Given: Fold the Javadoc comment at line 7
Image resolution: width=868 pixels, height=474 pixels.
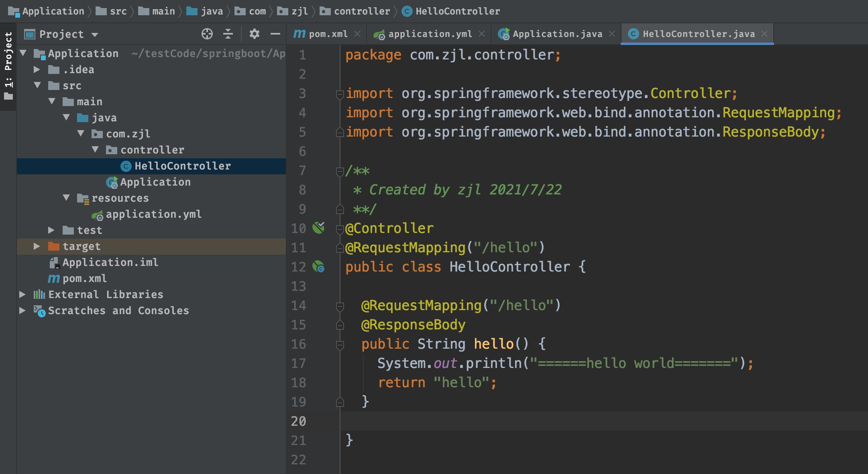Looking at the screenshot, I should tap(340, 172).
